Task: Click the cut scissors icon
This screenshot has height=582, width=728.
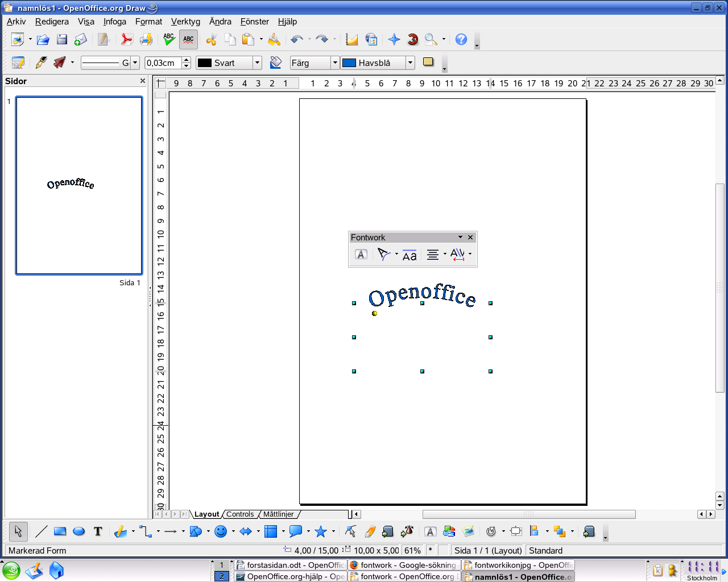Action: 212,39
